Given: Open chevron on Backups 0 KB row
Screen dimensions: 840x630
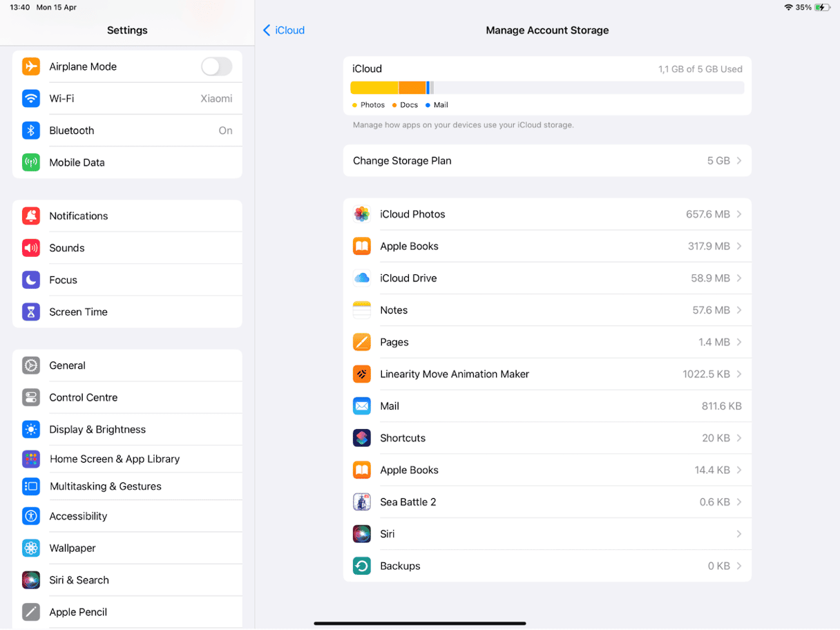Looking at the screenshot, I should (x=739, y=566).
